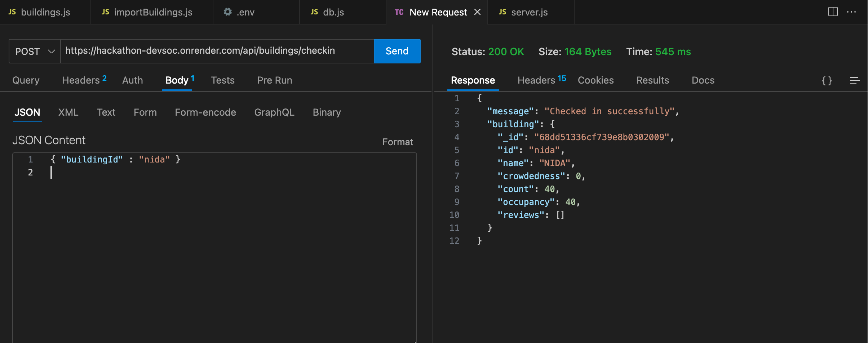The width and height of the screenshot is (868, 343).
Task: Close the New Request tab
Action: coord(478,12)
